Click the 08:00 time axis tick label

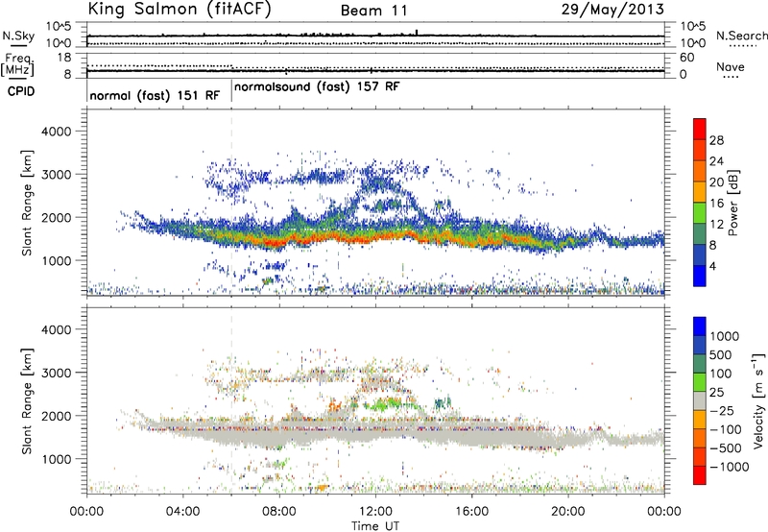click(279, 512)
